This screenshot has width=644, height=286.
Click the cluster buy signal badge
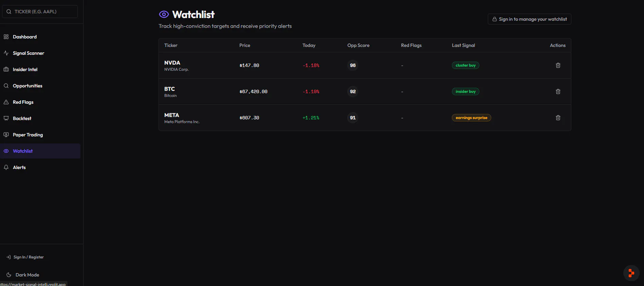click(465, 65)
